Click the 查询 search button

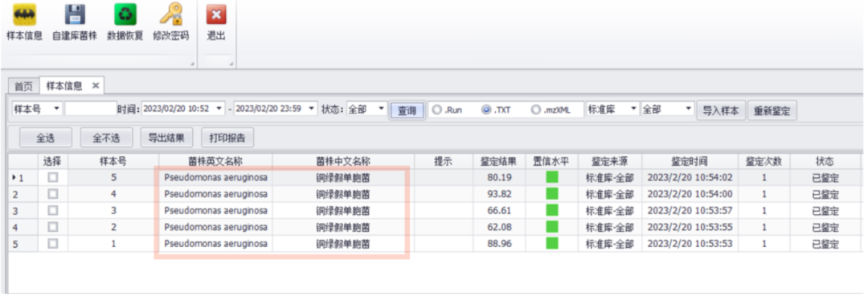pyautogui.click(x=407, y=110)
